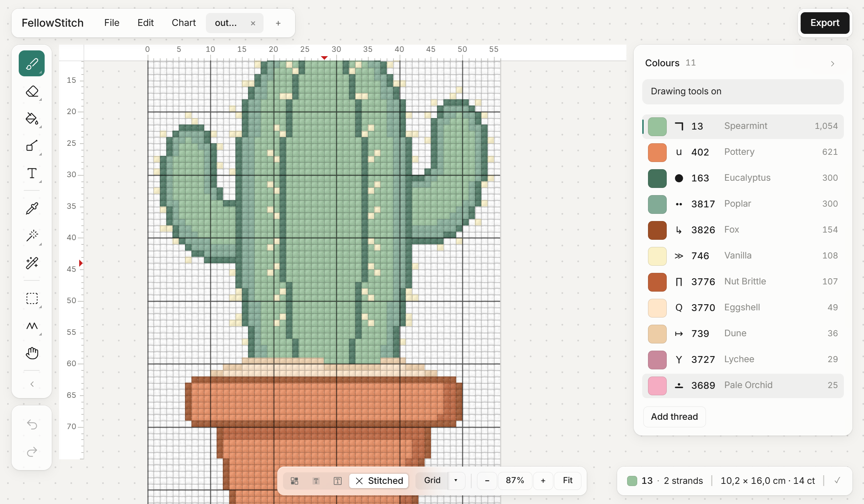Image resolution: width=864 pixels, height=504 pixels.
Task: Select the Nut Brittle colour swatch
Action: [657, 282]
